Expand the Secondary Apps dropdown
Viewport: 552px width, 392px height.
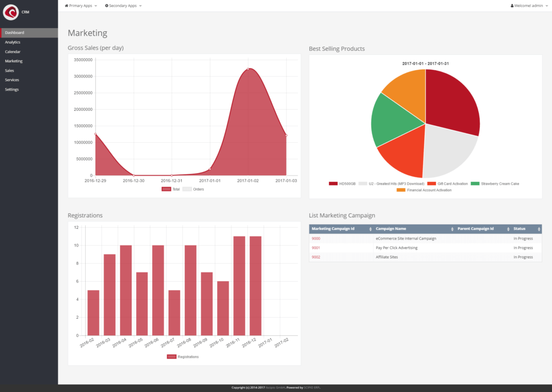click(x=123, y=5)
